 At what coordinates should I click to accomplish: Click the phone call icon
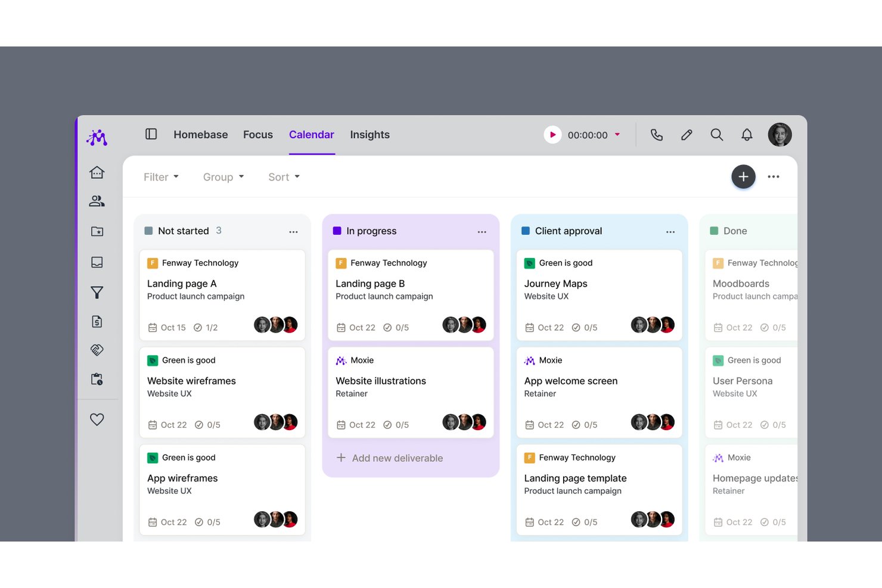(x=657, y=135)
